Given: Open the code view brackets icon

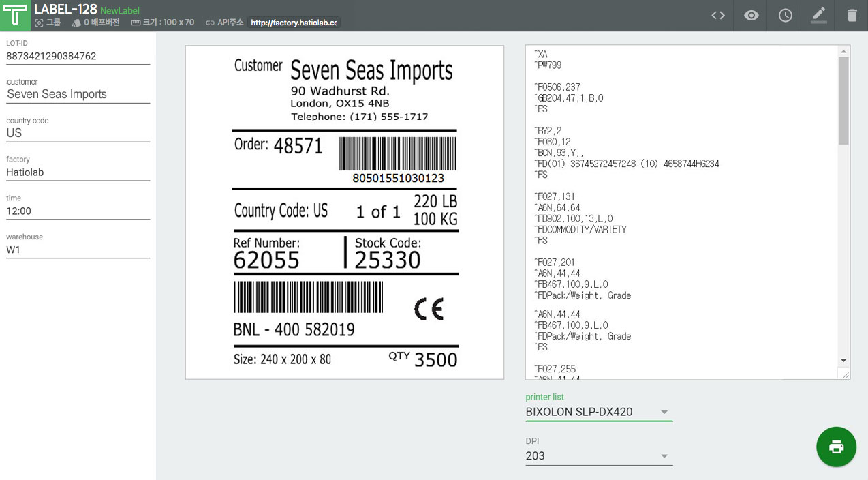Looking at the screenshot, I should click(718, 15).
